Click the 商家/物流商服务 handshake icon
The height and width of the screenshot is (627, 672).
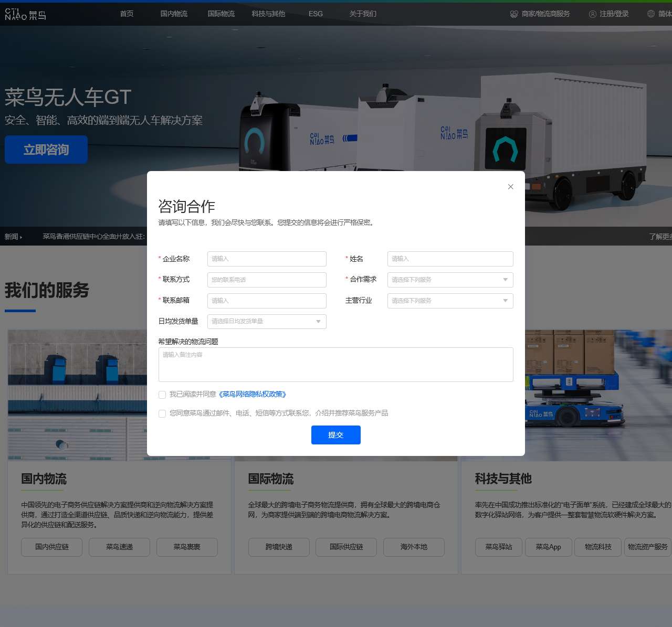[x=514, y=14]
